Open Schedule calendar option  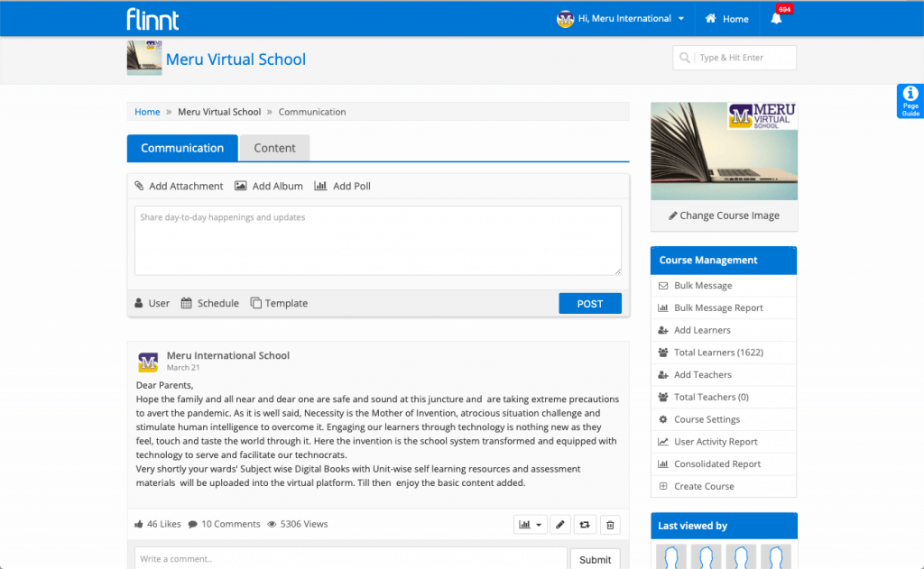pyautogui.click(x=210, y=304)
